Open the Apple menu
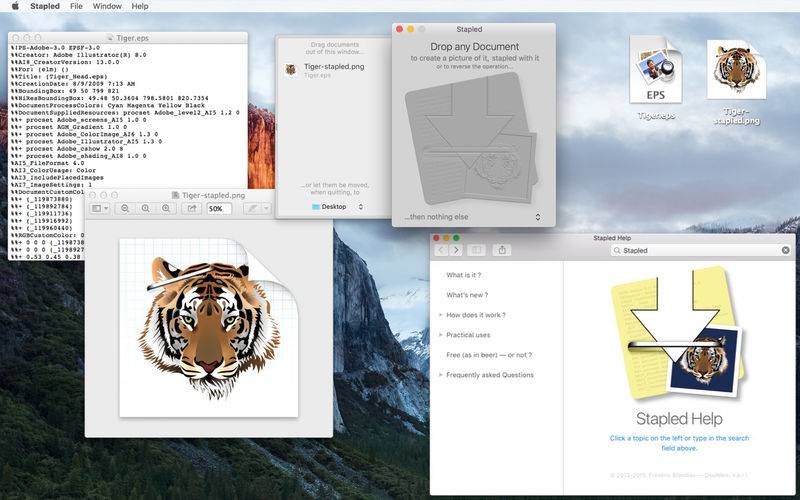This screenshot has width=800, height=500. click(15, 6)
